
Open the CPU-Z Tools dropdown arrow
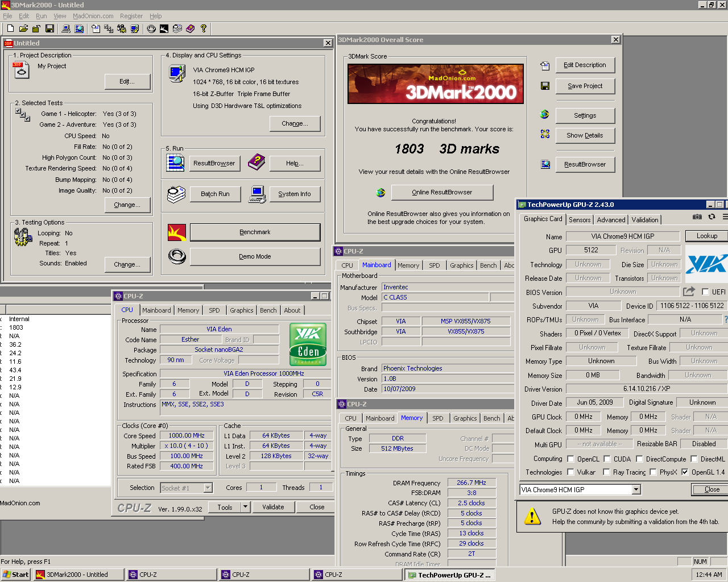(245, 507)
